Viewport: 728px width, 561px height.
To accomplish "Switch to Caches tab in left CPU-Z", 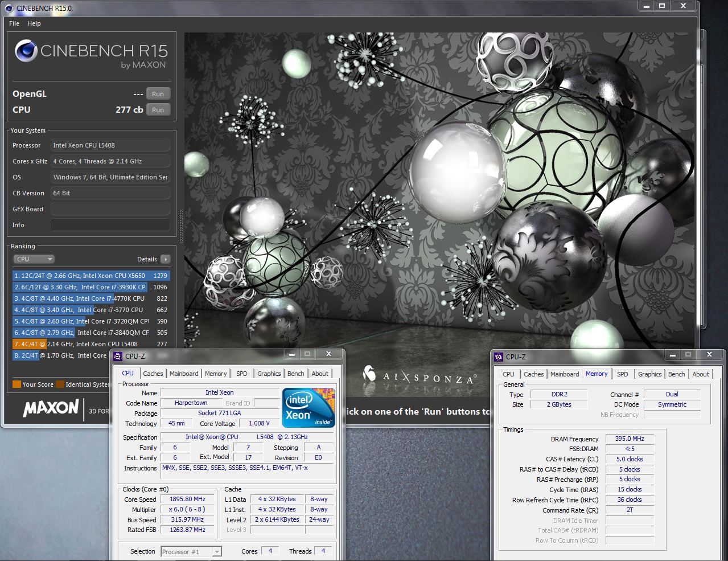I will (x=153, y=374).
